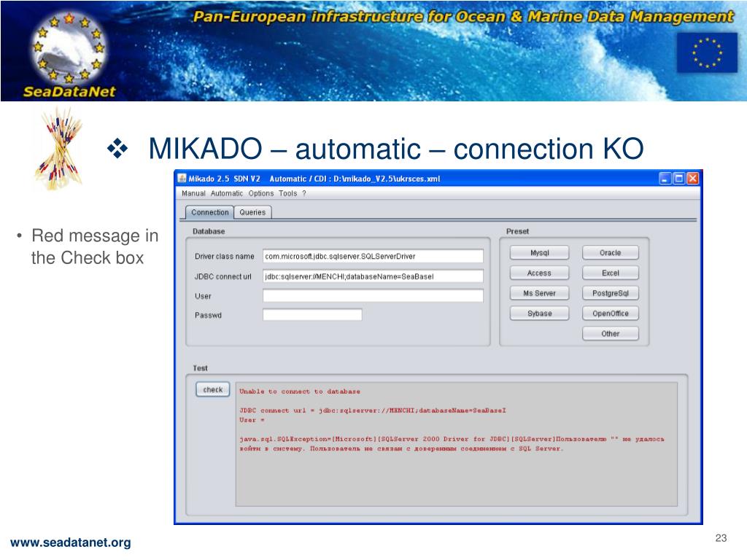This screenshot has width=747, height=560.
Task: Click the 'Driver class name' label
Action: click(x=225, y=256)
